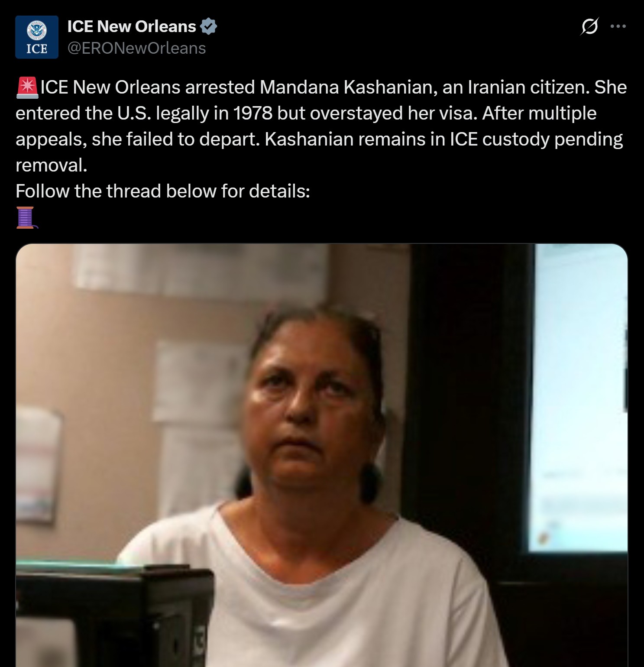Open the ICE New Orleans display name
This screenshot has width=644, height=667.
coord(132,26)
